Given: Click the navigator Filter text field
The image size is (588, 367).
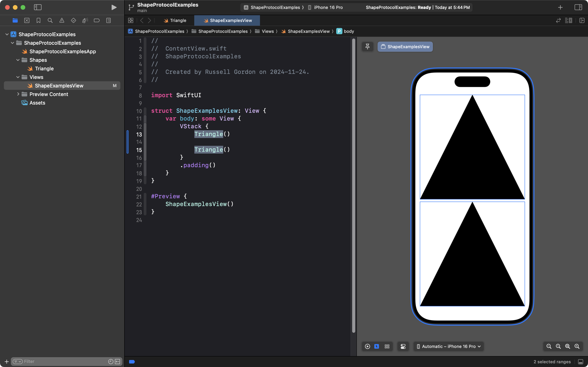Looking at the screenshot, I should [63, 361].
